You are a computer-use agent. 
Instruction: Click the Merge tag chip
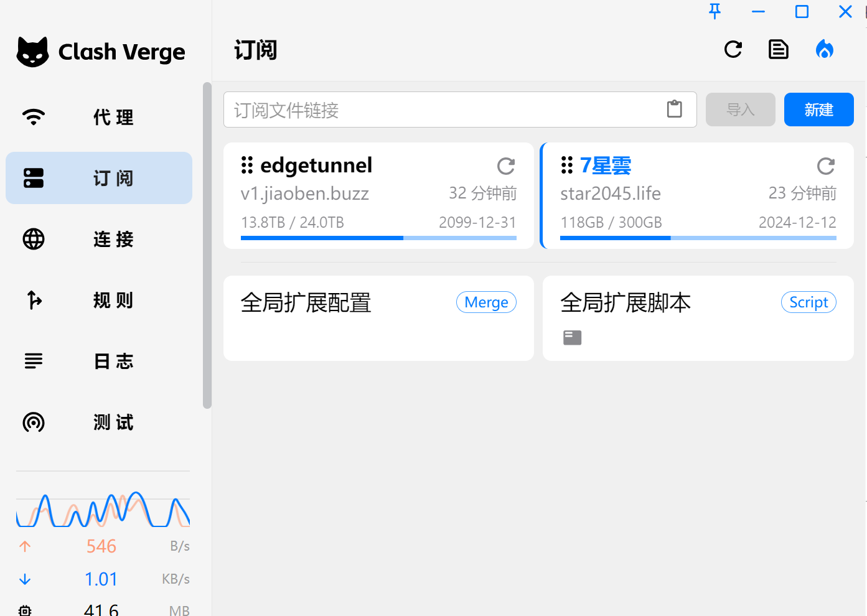486,302
